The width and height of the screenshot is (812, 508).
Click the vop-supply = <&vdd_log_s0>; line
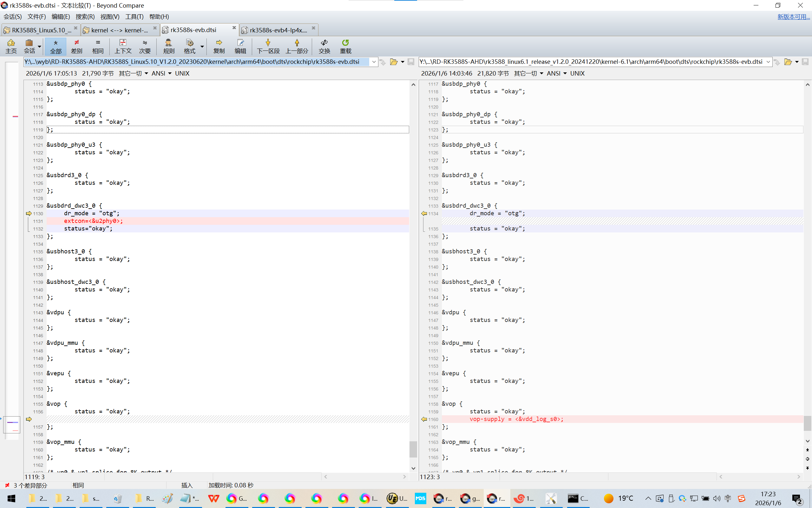(x=622, y=419)
